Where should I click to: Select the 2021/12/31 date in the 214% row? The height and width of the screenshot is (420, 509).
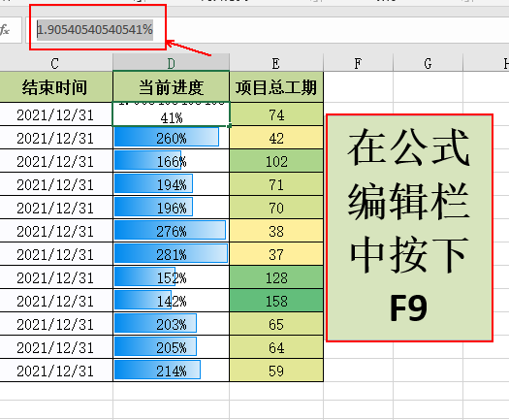pyautogui.click(x=55, y=371)
